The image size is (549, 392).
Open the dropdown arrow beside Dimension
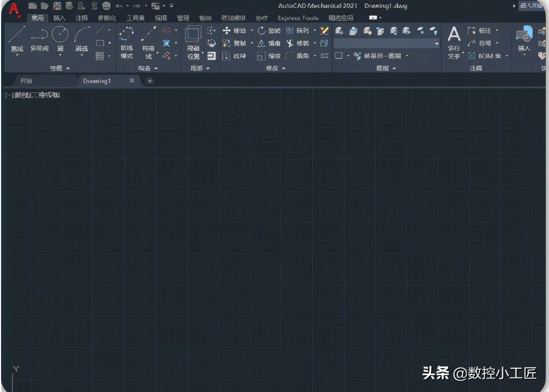tap(497, 31)
